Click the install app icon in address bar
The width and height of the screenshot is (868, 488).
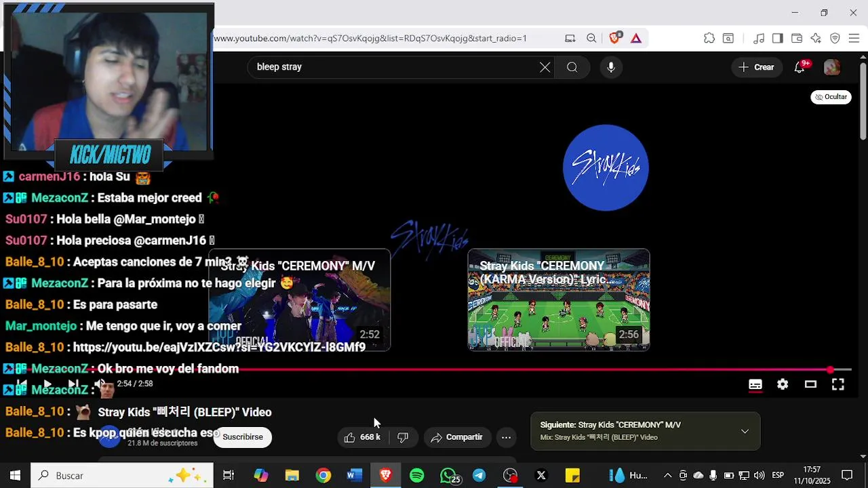tap(570, 39)
